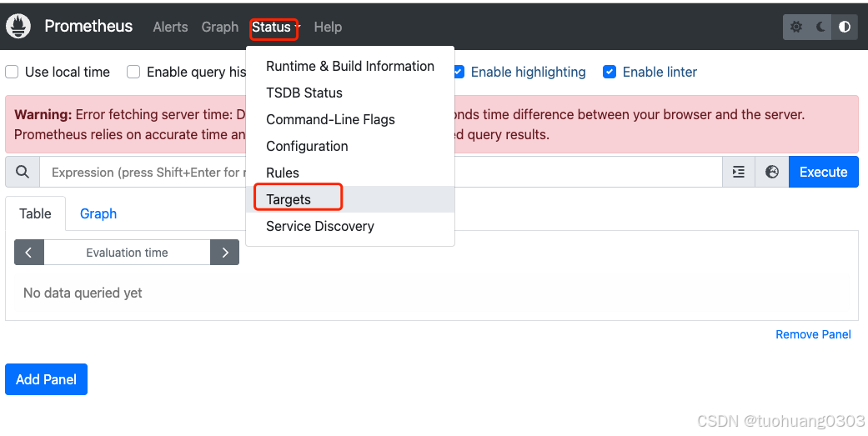Add a new panel

(x=47, y=379)
